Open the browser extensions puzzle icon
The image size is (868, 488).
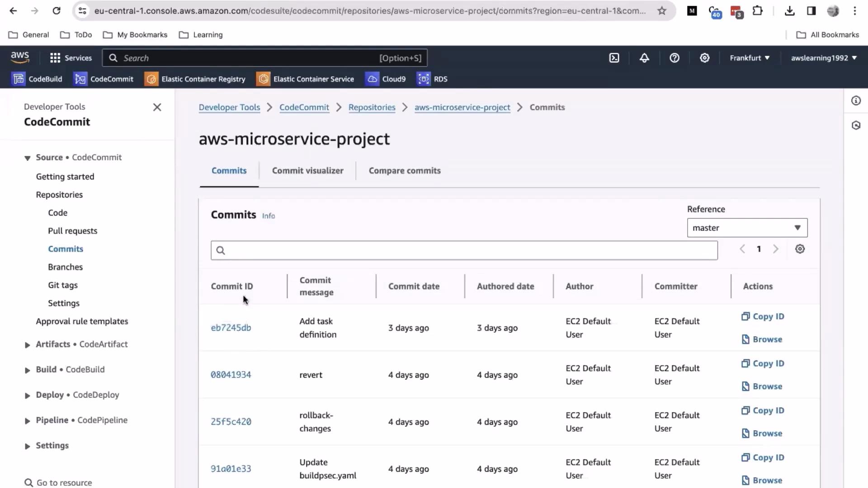(x=758, y=11)
